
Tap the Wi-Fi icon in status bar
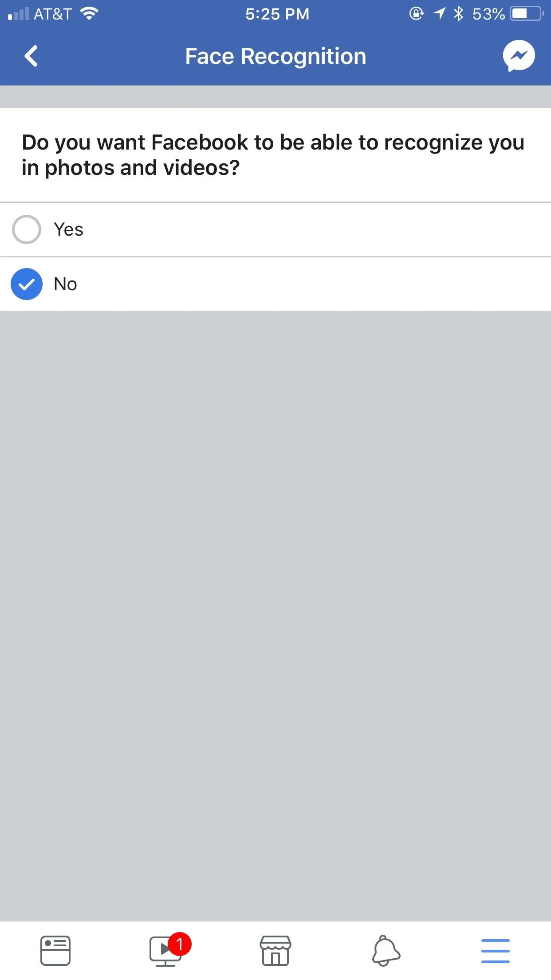pos(89,14)
